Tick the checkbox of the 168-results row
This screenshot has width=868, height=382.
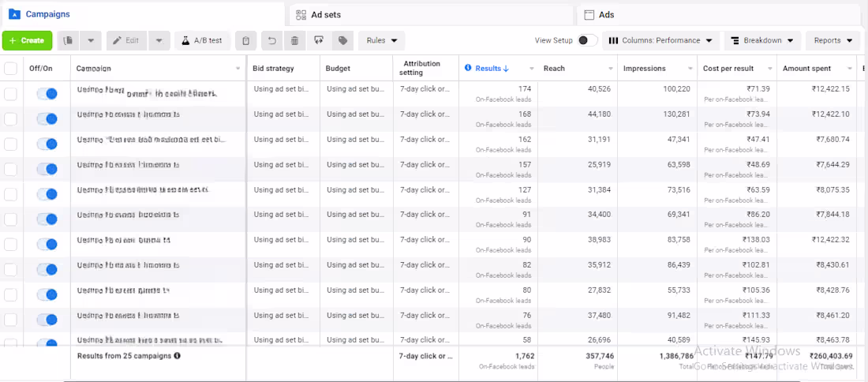(x=10, y=119)
